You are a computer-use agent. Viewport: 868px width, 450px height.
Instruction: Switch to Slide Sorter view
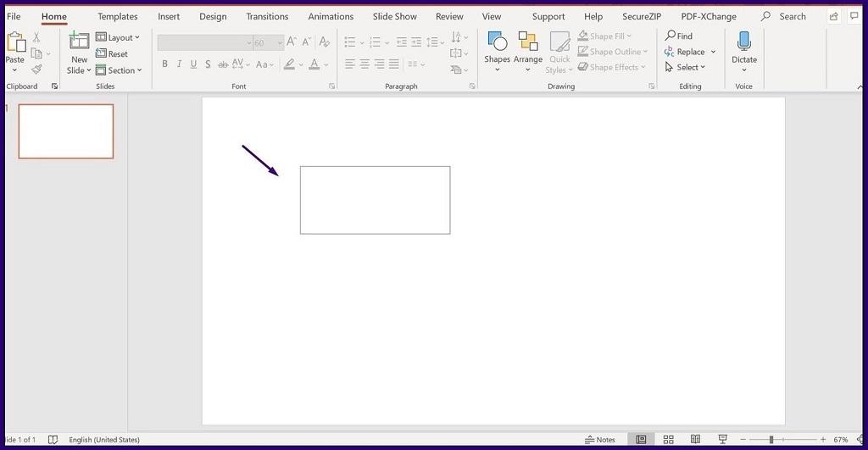click(x=668, y=440)
